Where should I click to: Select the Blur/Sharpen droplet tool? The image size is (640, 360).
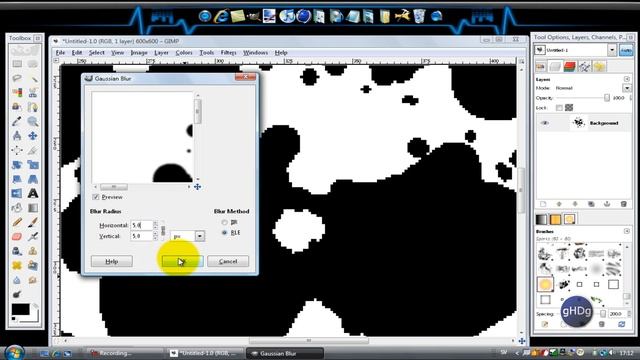(x=17, y=280)
